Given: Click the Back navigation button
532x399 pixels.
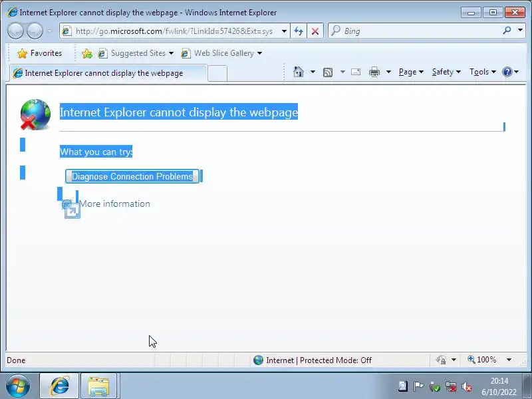Looking at the screenshot, I should click(15, 31).
